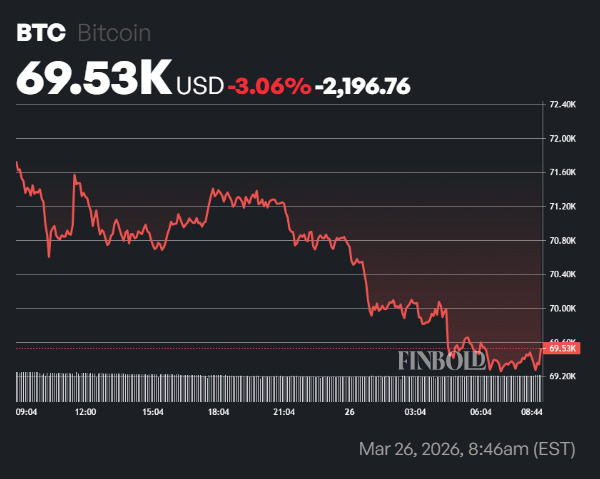
Task: Select the -3.06% percent change
Action: pos(269,87)
